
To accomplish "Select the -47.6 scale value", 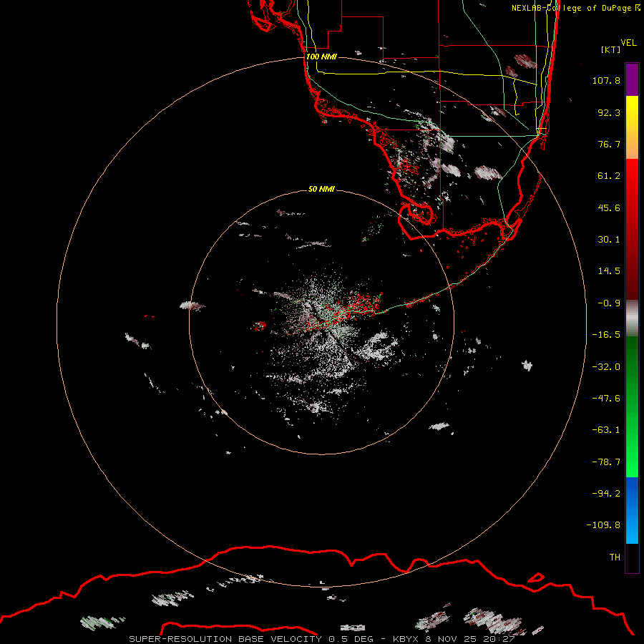I will tap(606, 399).
